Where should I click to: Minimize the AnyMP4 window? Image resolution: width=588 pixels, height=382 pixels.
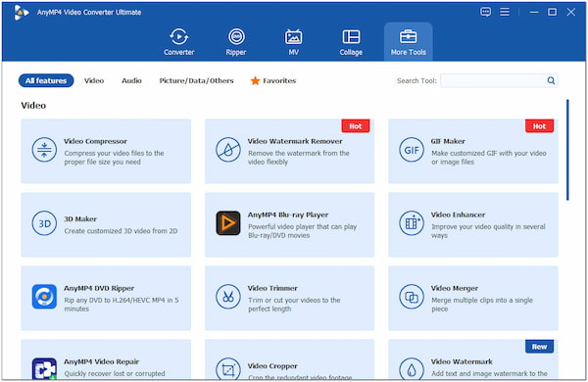pos(534,12)
